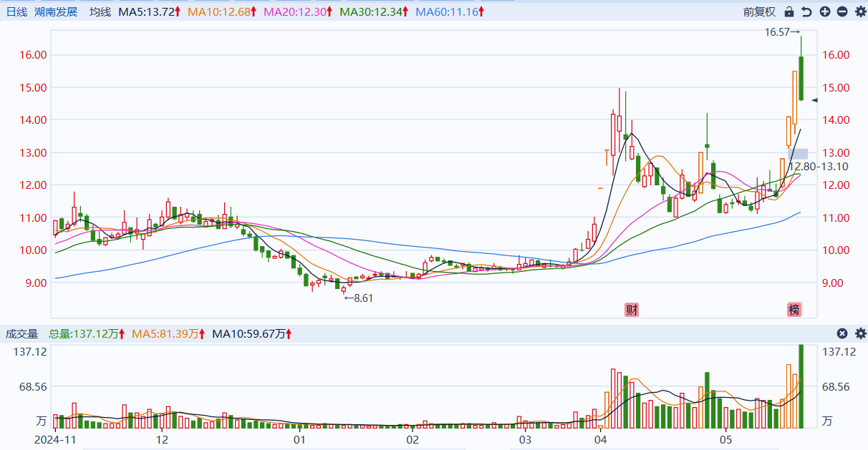The width and height of the screenshot is (868, 450).
Task: Click the MA60:11.16 indicator value
Action: [x=450, y=12]
